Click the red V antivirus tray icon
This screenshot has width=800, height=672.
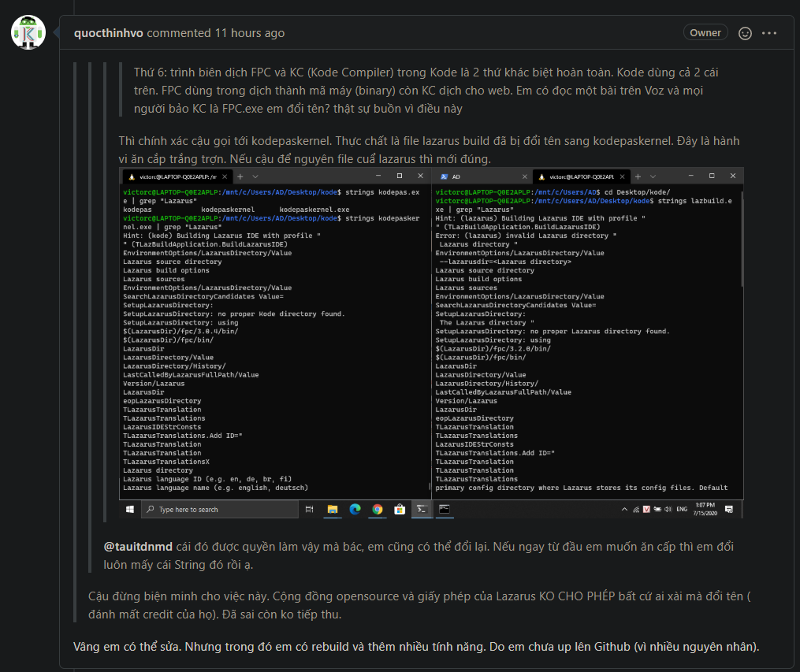[646, 510]
